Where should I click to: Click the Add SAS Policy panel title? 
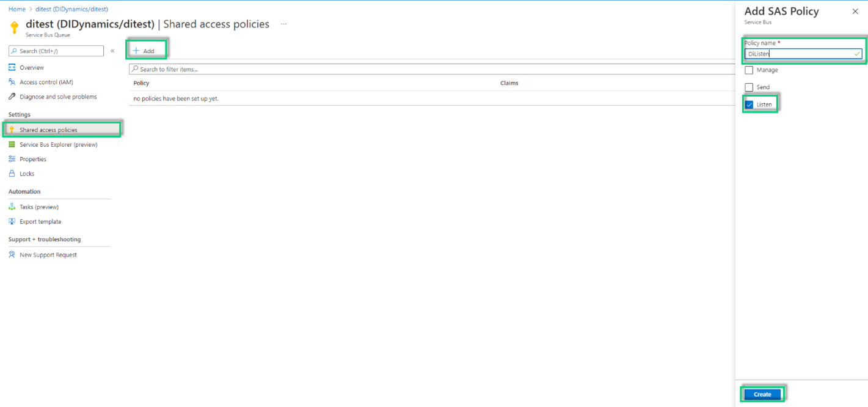click(782, 11)
